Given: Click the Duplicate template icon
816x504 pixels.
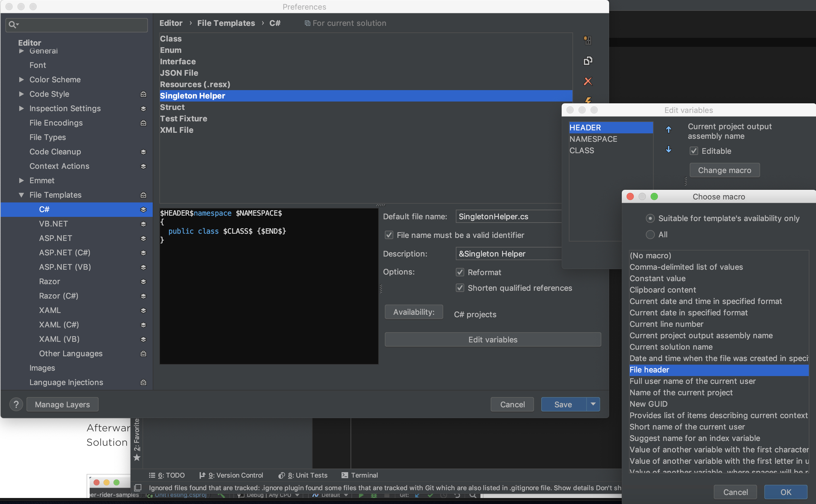Looking at the screenshot, I should pos(587,61).
